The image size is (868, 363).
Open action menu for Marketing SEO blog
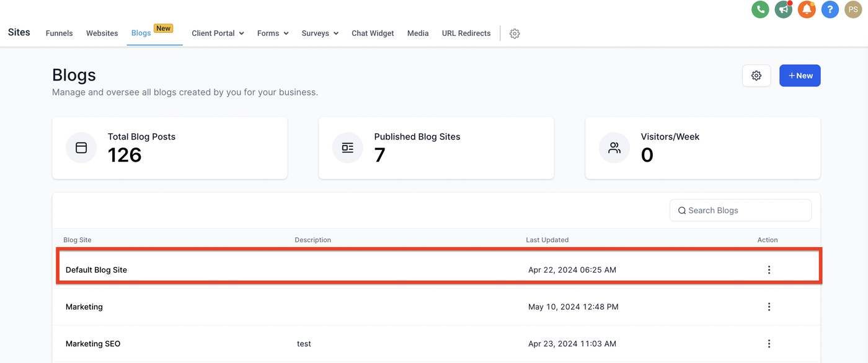click(x=769, y=344)
